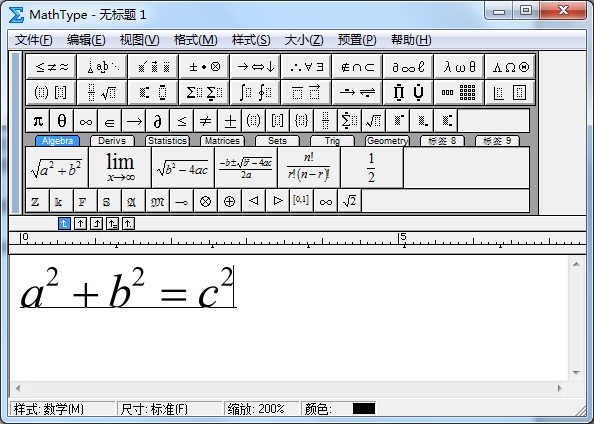Switch to the Matrices tab
The height and width of the screenshot is (424, 594).
pos(222,141)
